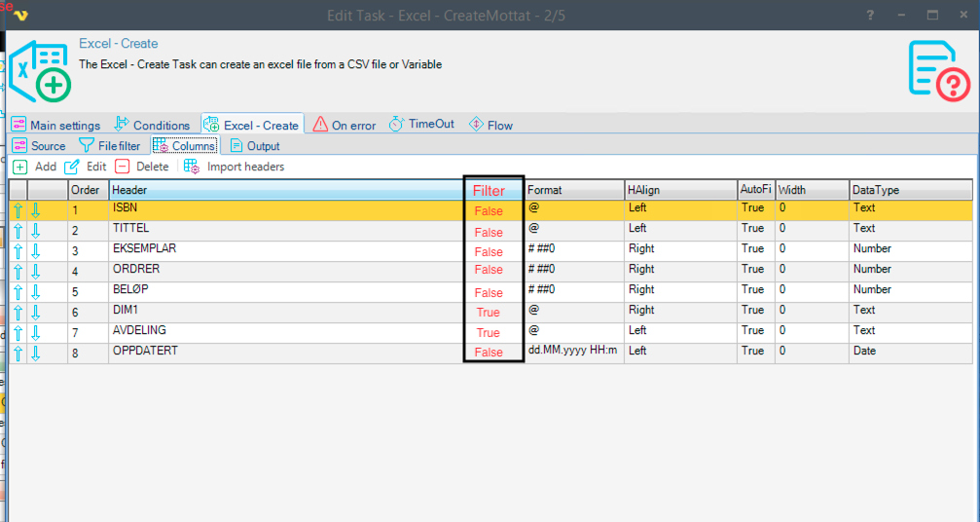Open the File filter sub-tab
The image size is (980, 522).
point(110,146)
